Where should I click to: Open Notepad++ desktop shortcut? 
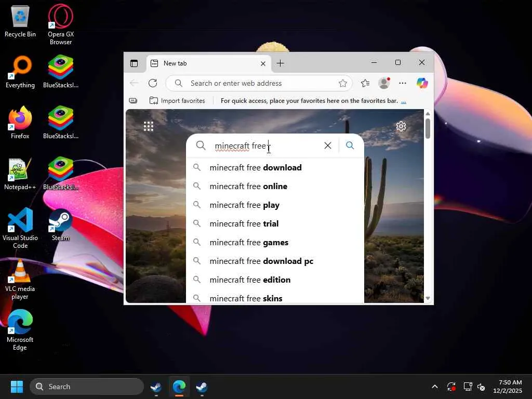point(20,174)
